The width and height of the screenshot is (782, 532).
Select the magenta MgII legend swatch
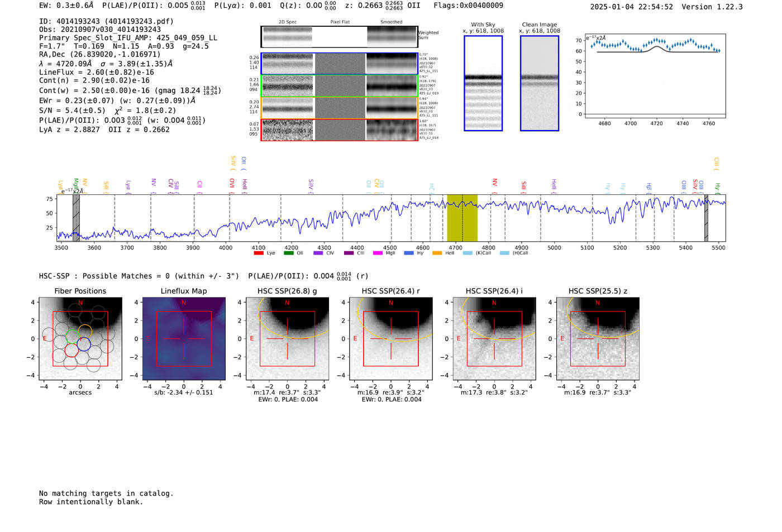point(378,253)
